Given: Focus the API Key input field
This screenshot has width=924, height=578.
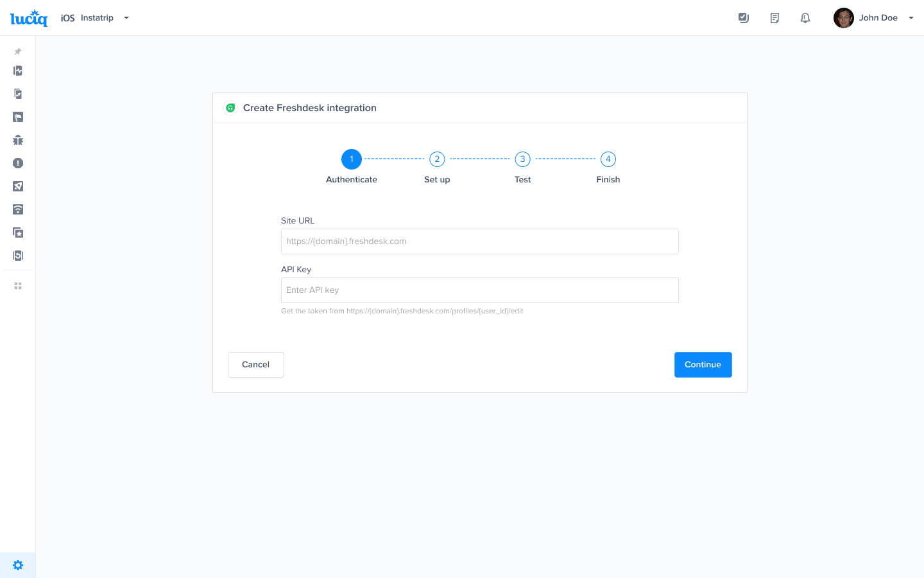Looking at the screenshot, I should point(480,290).
